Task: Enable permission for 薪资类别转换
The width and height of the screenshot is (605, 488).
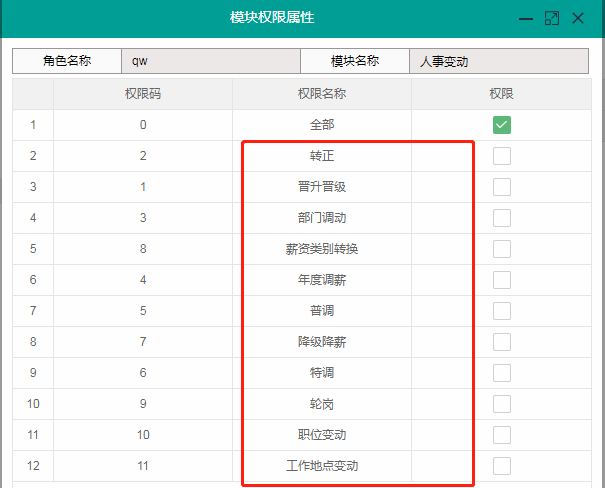Action: pos(502,249)
